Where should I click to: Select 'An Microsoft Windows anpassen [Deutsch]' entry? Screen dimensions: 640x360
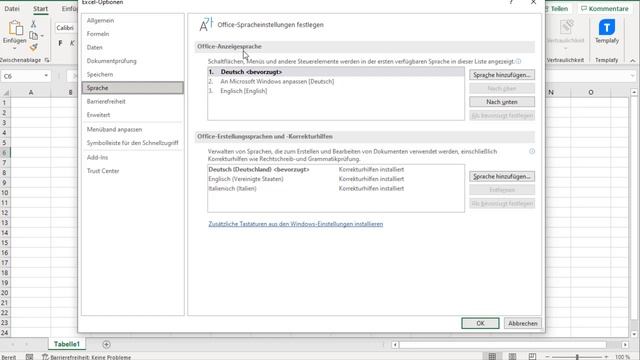click(336, 82)
